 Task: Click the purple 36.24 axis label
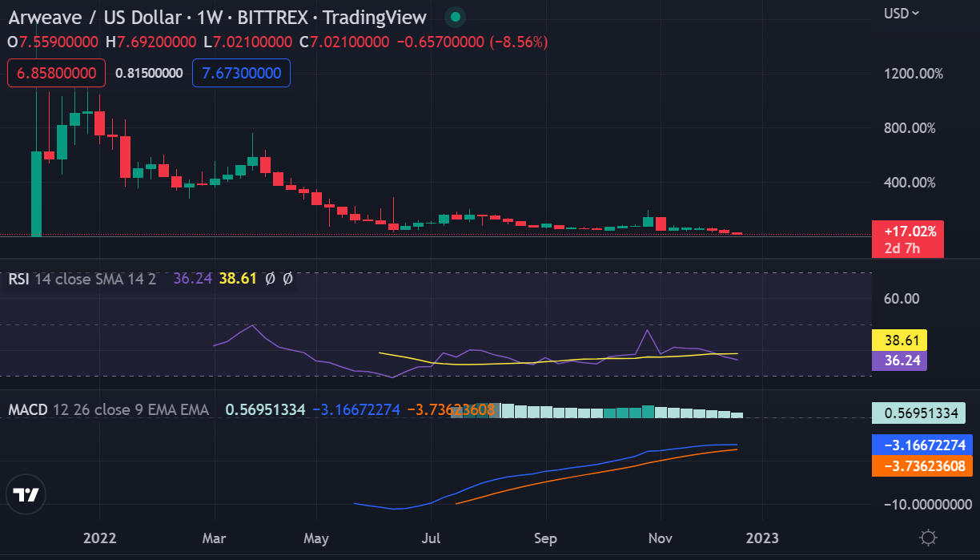[899, 361]
